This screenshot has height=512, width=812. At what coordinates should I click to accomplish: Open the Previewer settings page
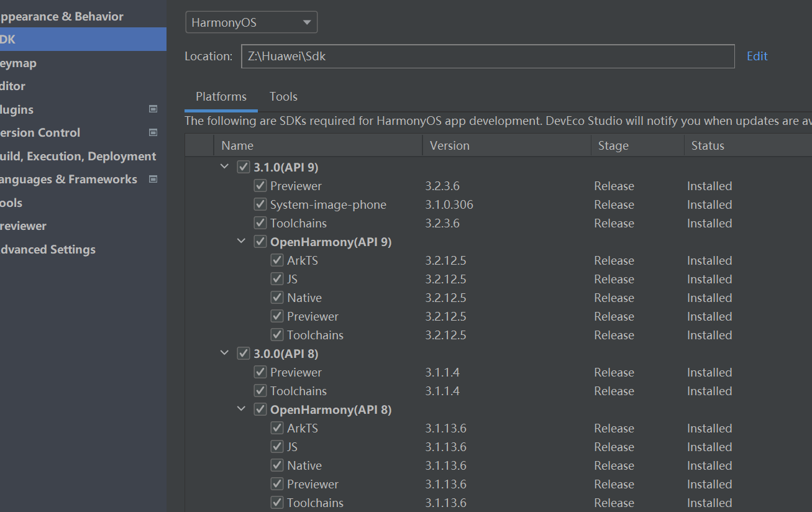click(23, 226)
